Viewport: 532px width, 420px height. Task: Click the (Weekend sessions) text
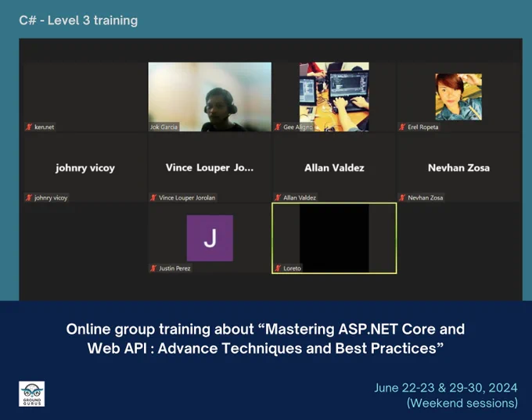pos(462,403)
